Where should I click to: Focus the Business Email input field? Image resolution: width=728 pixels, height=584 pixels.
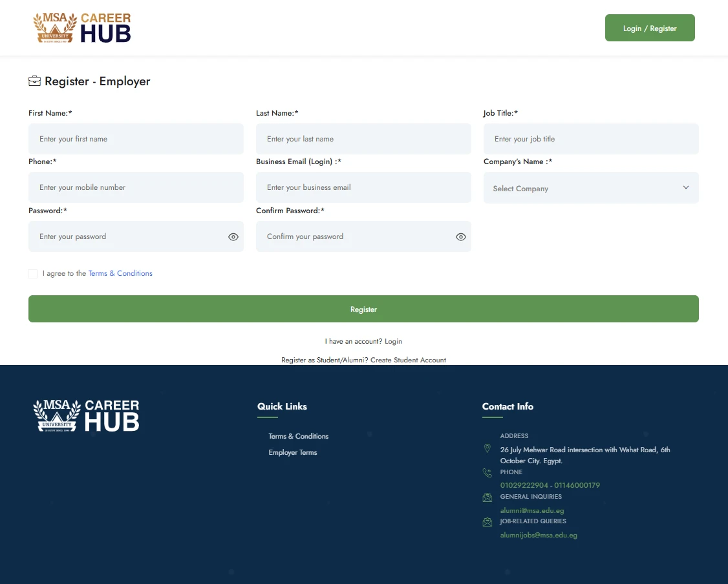click(363, 188)
